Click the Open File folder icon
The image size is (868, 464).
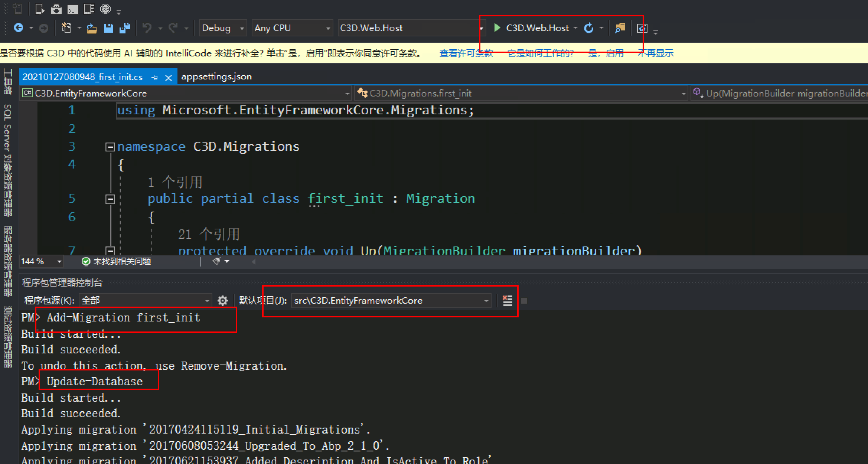(x=92, y=28)
